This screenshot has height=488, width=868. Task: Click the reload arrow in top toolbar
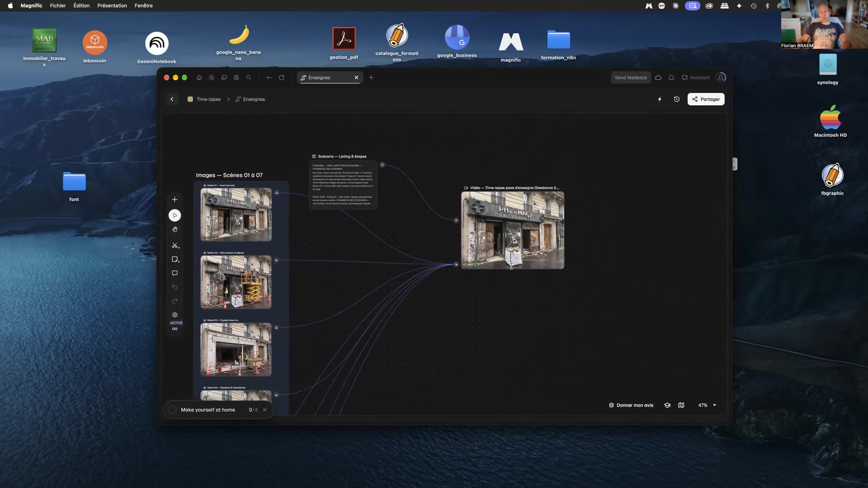point(282,78)
